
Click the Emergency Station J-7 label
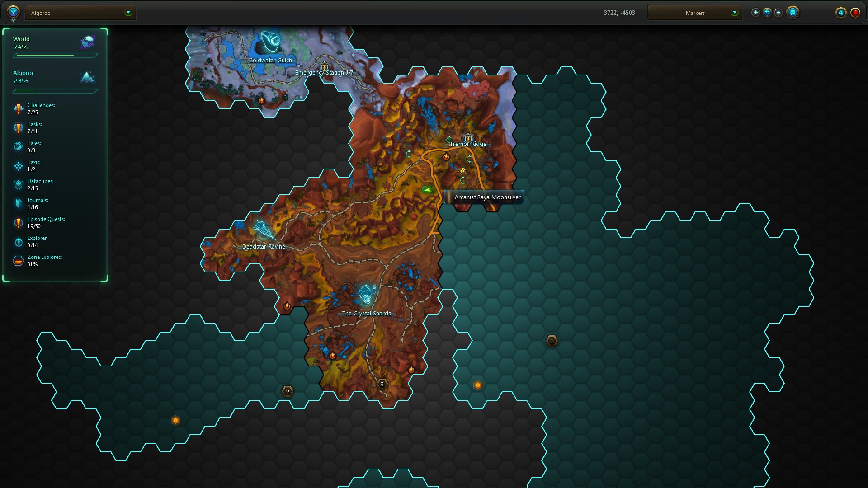(x=324, y=72)
